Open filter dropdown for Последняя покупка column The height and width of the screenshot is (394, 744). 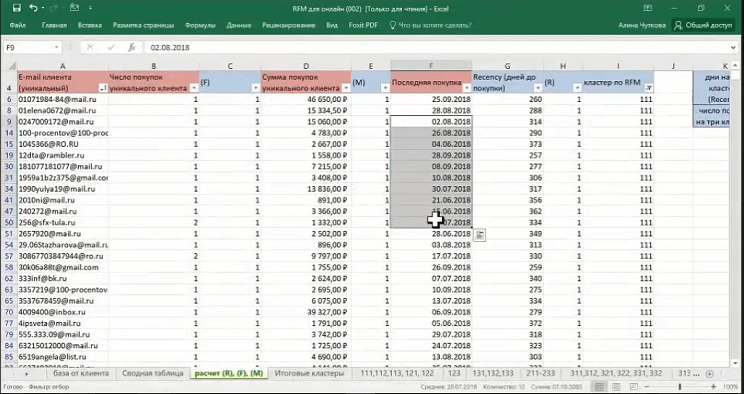(467, 88)
